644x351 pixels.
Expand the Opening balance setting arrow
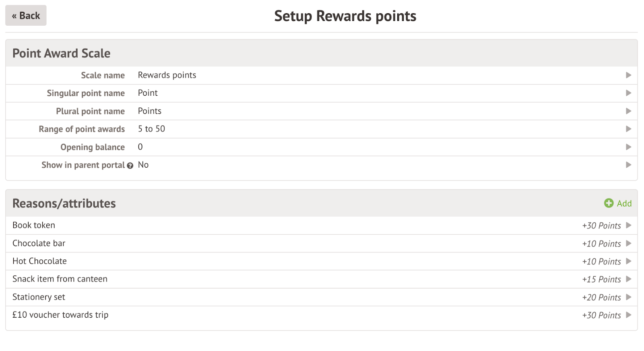628,147
